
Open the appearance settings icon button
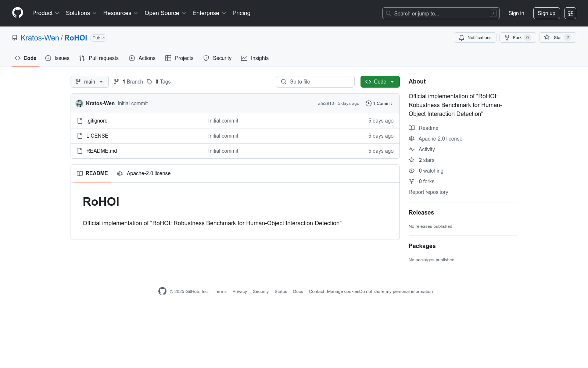pos(570,13)
